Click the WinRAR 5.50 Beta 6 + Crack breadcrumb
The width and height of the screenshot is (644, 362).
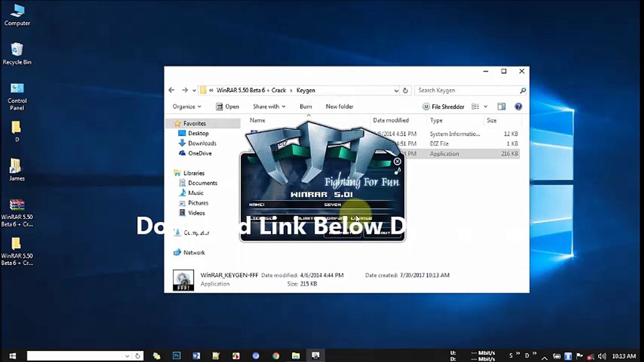[x=251, y=90]
